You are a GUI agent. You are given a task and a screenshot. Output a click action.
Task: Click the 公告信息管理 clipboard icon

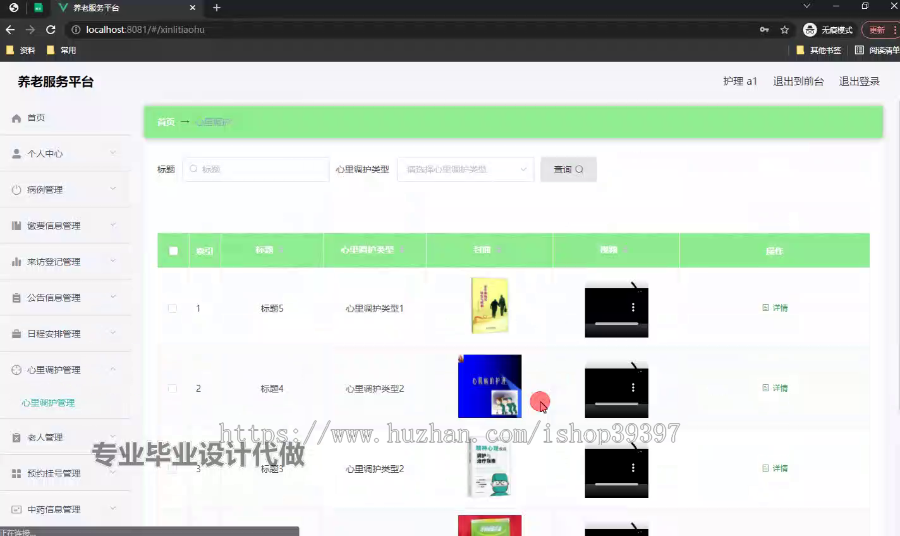pyautogui.click(x=16, y=298)
